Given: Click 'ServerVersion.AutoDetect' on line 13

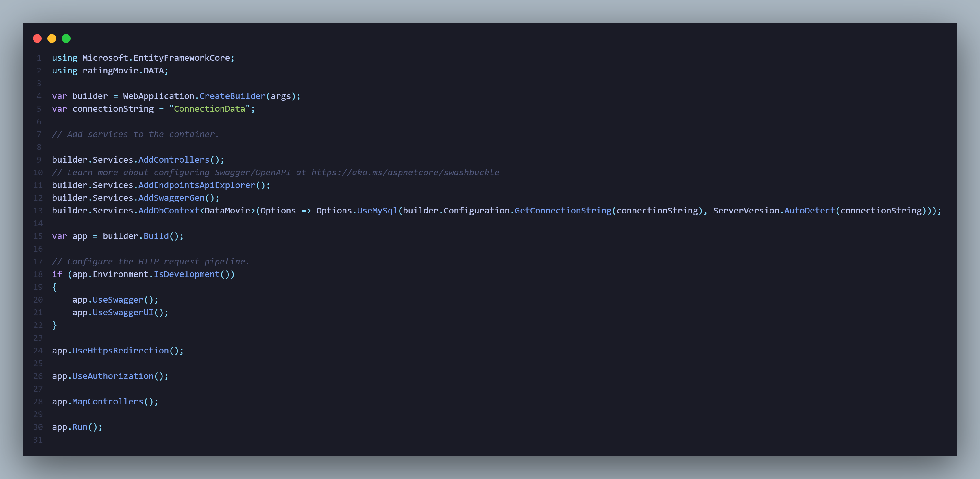Looking at the screenshot, I should [x=774, y=211].
